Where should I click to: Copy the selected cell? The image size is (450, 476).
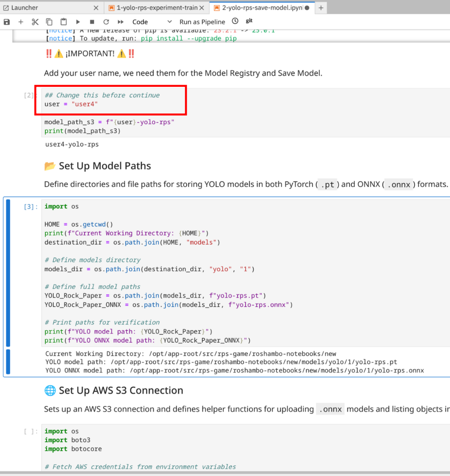tap(49, 22)
